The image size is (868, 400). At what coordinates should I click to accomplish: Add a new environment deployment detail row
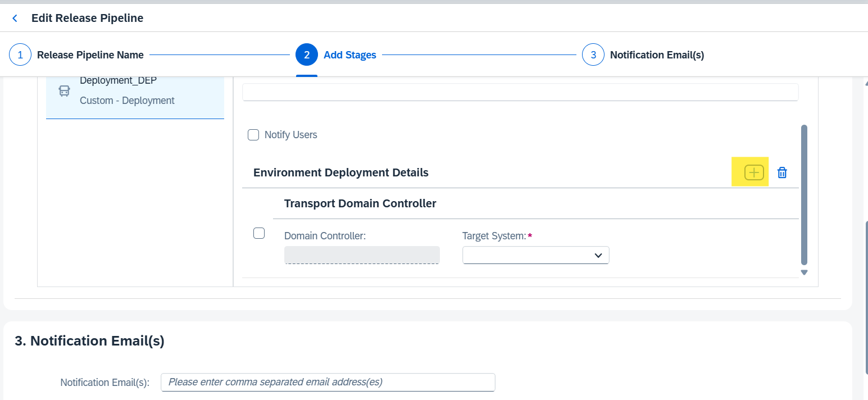754,172
